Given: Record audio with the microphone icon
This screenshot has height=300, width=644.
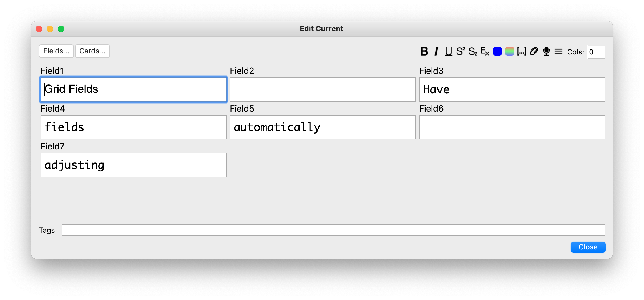Looking at the screenshot, I should [x=546, y=51].
